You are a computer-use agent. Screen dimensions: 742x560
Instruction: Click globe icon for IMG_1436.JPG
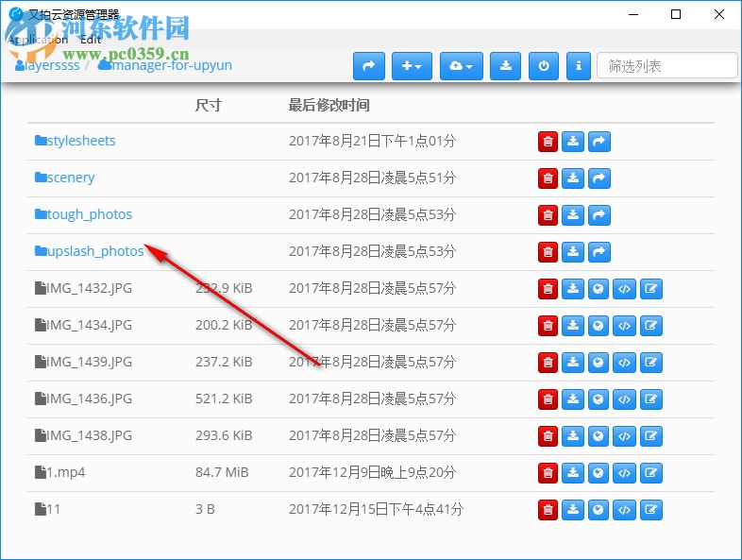tap(599, 399)
